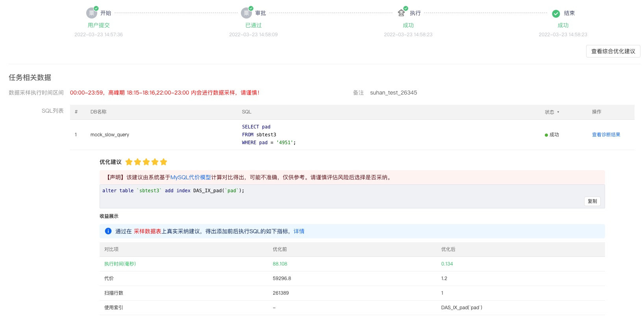Click the 使用索引 row label
The image size is (644, 325).
(114, 308)
